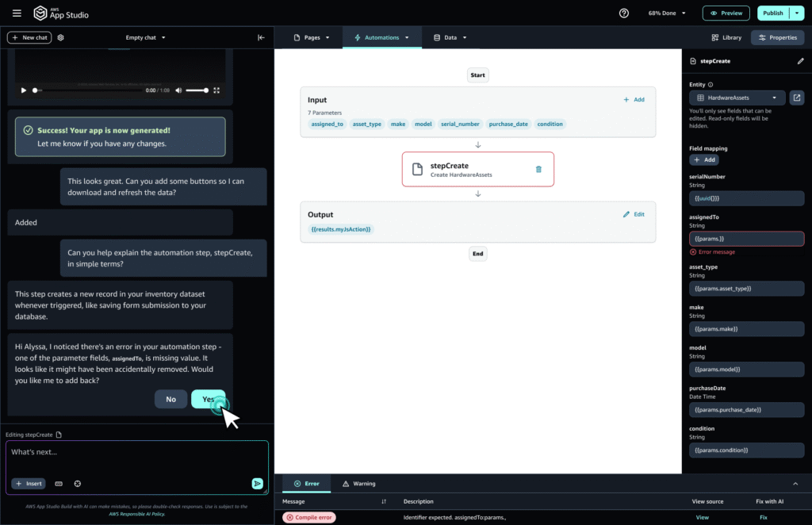Start a New chat
This screenshot has height=525, width=812.
29,37
